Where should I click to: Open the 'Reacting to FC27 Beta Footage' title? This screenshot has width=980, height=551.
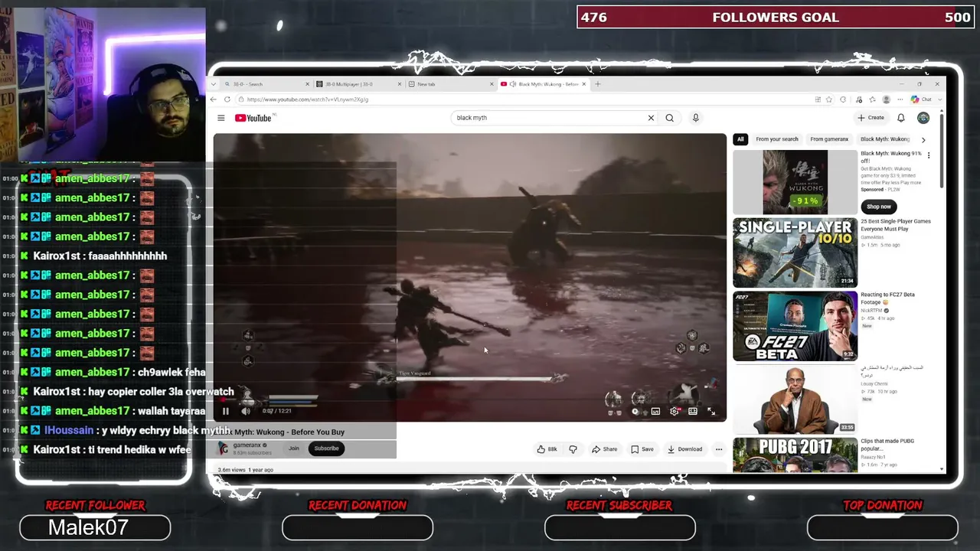click(x=887, y=298)
